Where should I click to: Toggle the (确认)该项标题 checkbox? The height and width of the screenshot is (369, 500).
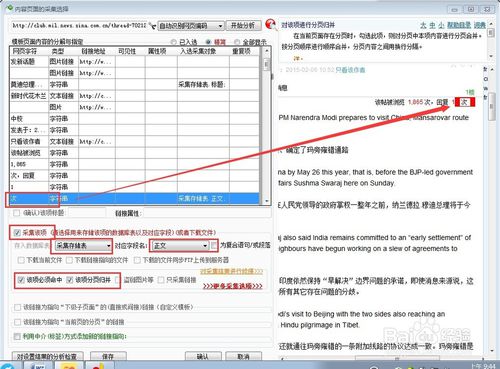click(16, 213)
